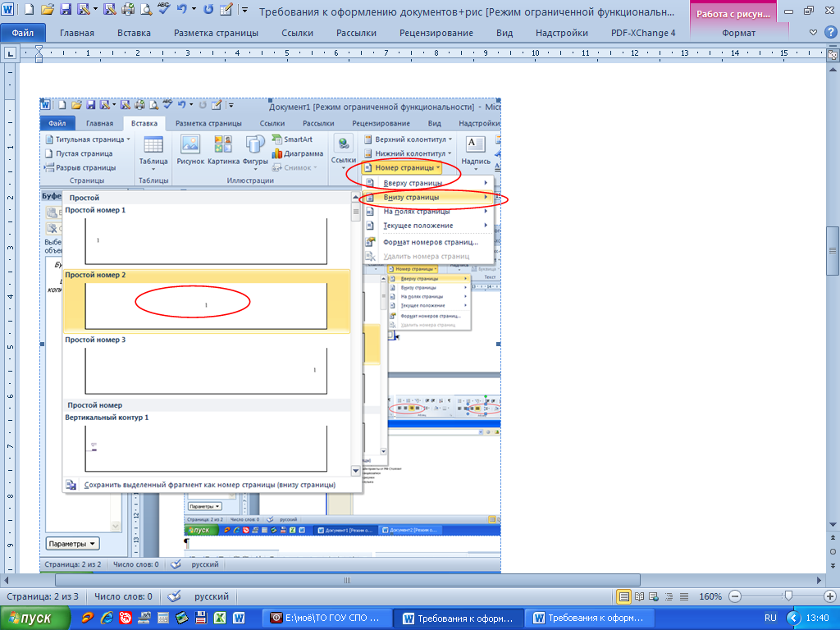The image size is (840, 630).
Task: Click the Страница: 2 из 3 status indicator
Action: click(x=43, y=596)
